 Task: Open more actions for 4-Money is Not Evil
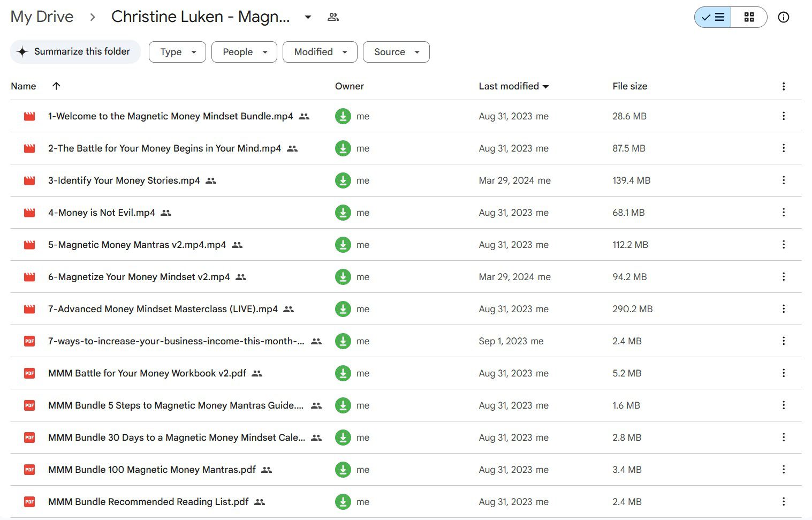(x=784, y=213)
